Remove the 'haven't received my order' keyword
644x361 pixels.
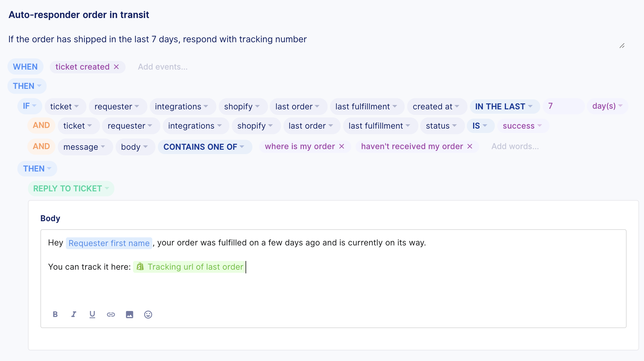tap(470, 146)
